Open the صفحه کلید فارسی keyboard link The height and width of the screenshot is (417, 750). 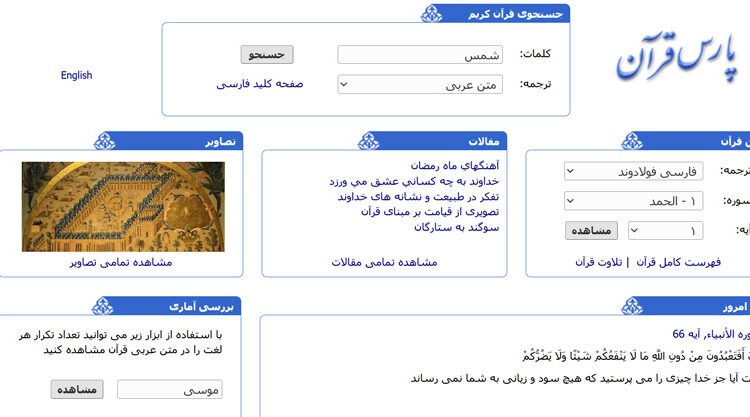click(x=260, y=84)
